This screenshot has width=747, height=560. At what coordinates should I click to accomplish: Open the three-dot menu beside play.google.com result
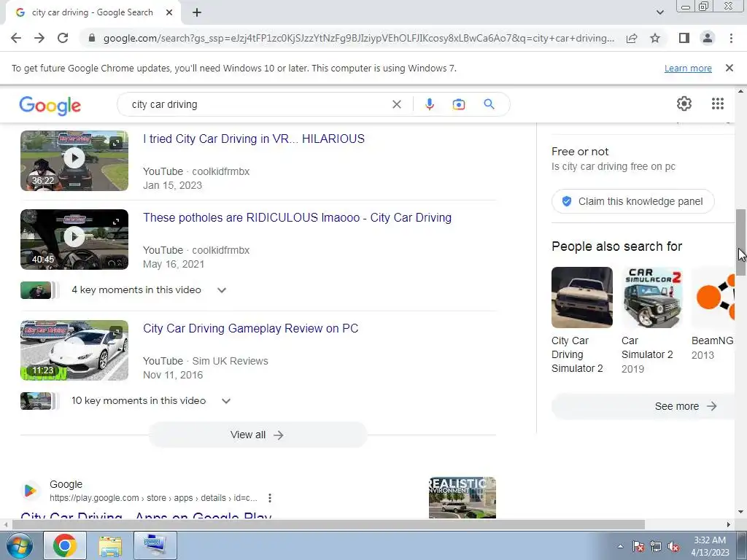pyautogui.click(x=270, y=498)
